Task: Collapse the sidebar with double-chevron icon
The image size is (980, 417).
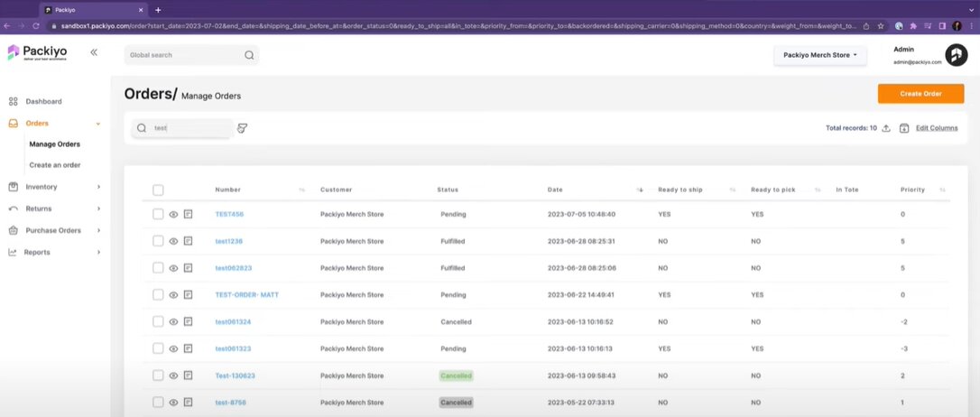Action: click(x=94, y=53)
